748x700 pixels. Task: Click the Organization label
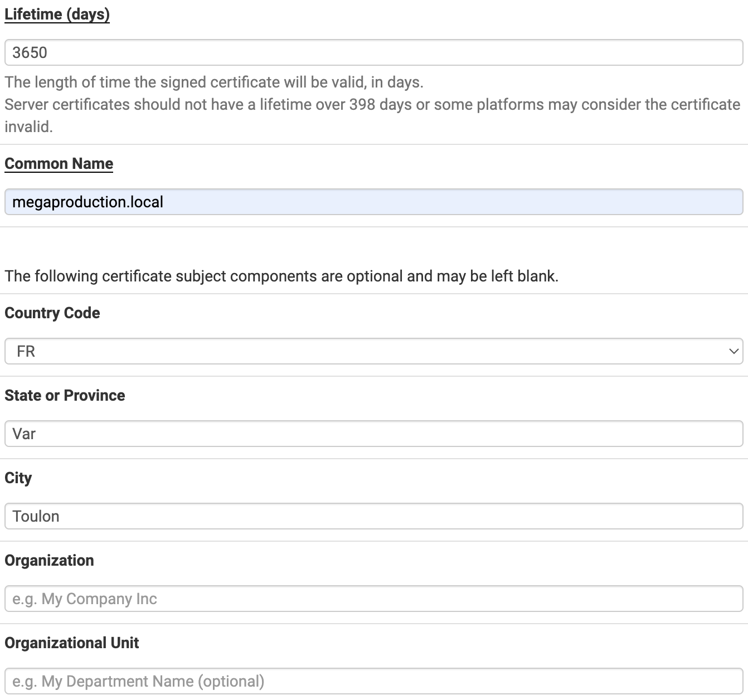pos(49,561)
